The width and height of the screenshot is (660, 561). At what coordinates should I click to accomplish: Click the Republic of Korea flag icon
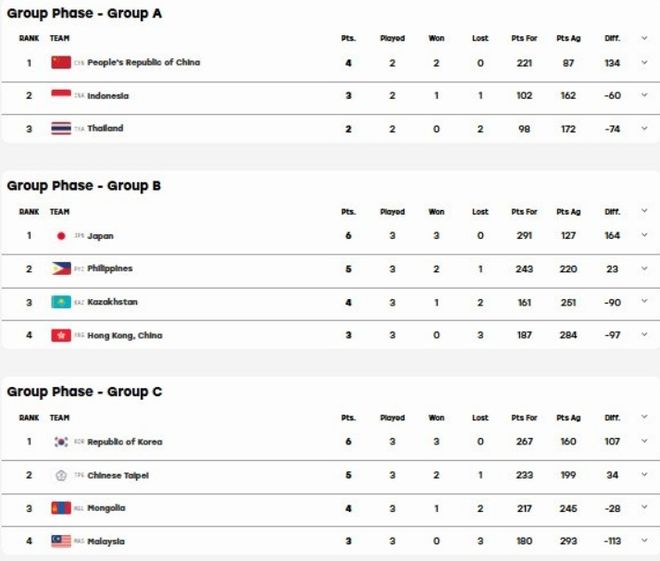click(x=61, y=442)
